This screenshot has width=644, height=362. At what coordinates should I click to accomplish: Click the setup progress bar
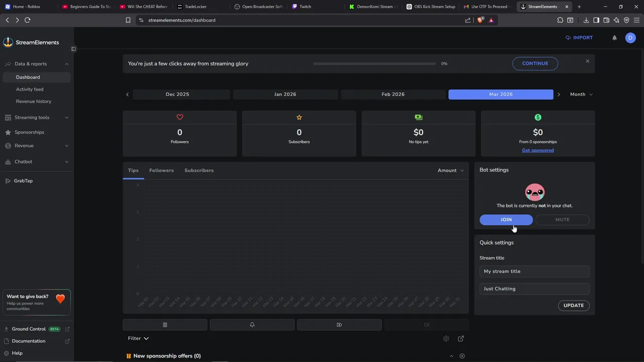(x=374, y=64)
